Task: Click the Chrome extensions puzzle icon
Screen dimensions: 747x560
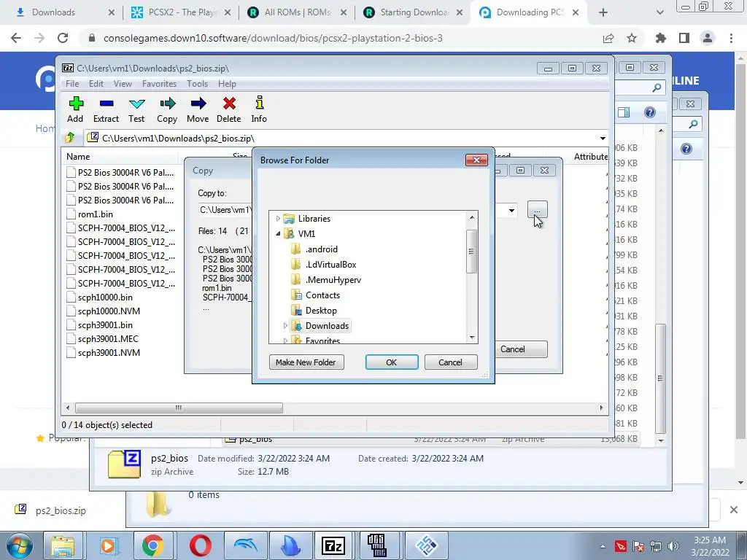Action: (x=661, y=38)
